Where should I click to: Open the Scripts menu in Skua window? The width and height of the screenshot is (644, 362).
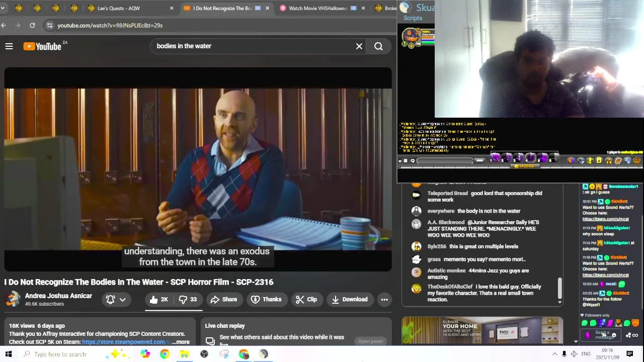(413, 18)
